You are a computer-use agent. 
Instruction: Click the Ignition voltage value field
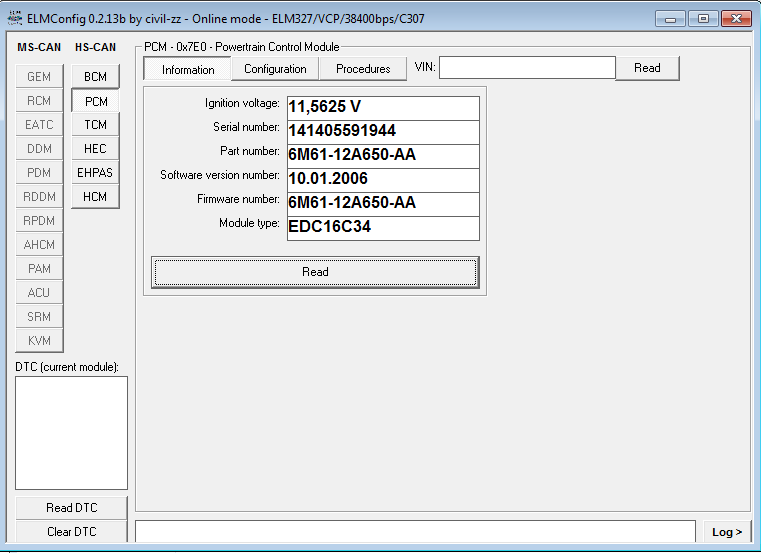click(x=383, y=107)
